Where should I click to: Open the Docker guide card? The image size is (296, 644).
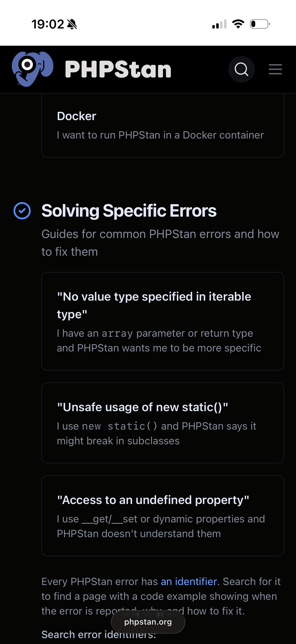162,125
